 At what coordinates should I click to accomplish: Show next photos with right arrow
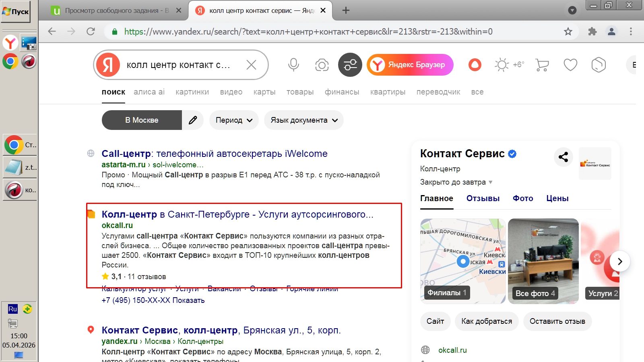[620, 261]
